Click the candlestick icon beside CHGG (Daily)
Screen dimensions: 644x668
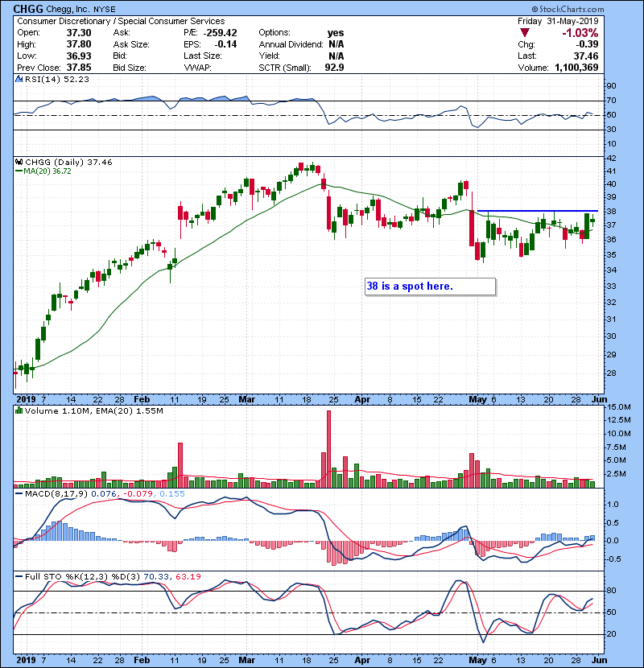coord(19,163)
